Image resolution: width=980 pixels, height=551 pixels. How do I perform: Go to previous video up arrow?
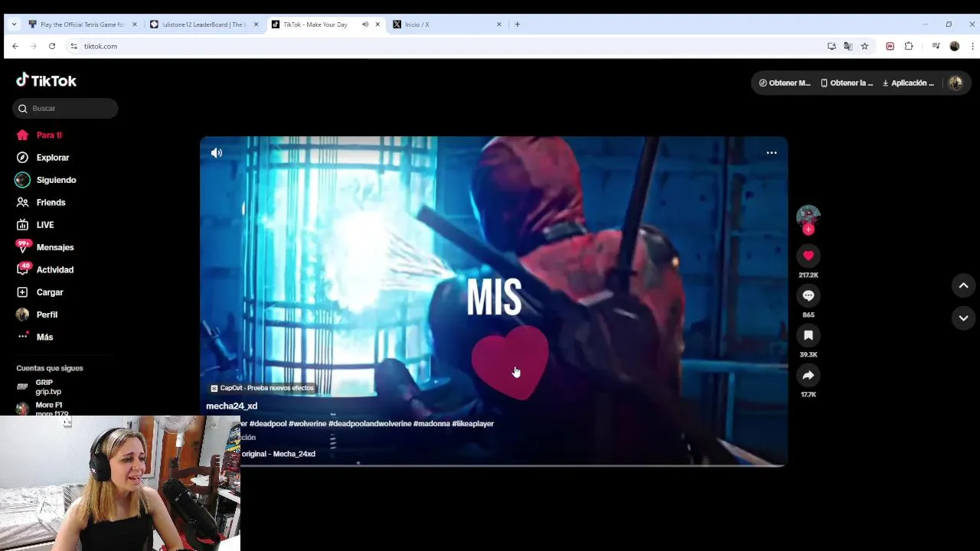[x=963, y=285]
